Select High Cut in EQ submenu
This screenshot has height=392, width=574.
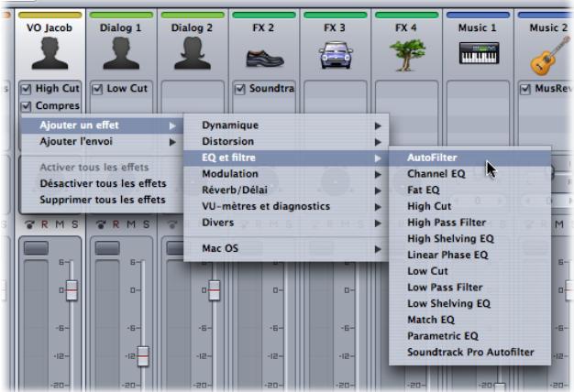pyautogui.click(x=470, y=207)
